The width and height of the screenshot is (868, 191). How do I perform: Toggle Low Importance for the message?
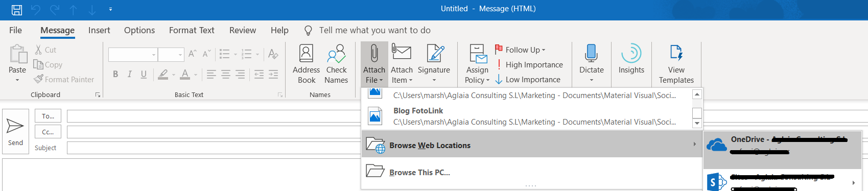pyautogui.click(x=528, y=80)
